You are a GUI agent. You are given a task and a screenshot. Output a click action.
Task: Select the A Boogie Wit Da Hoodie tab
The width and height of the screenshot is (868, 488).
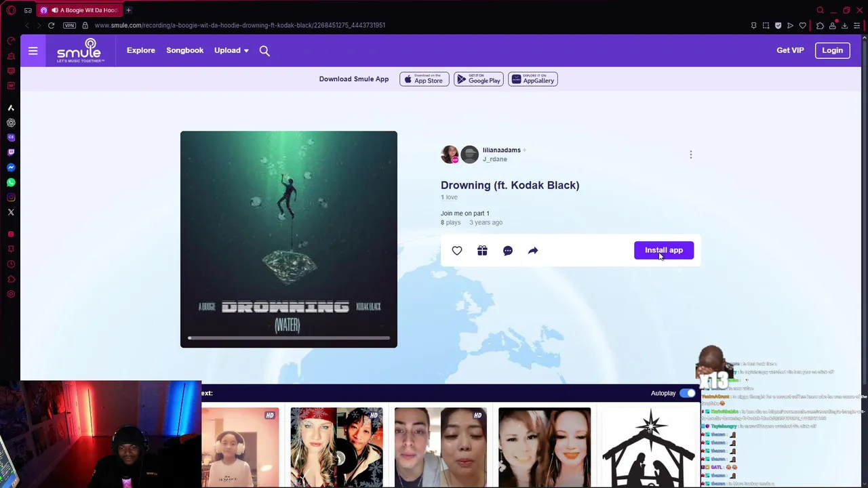(x=79, y=10)
